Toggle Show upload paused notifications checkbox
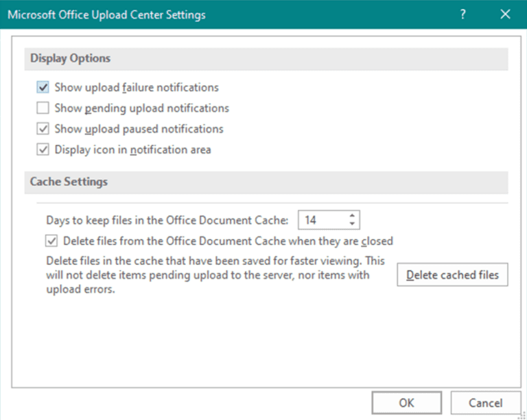527x420 pixels. pos(43,129)
